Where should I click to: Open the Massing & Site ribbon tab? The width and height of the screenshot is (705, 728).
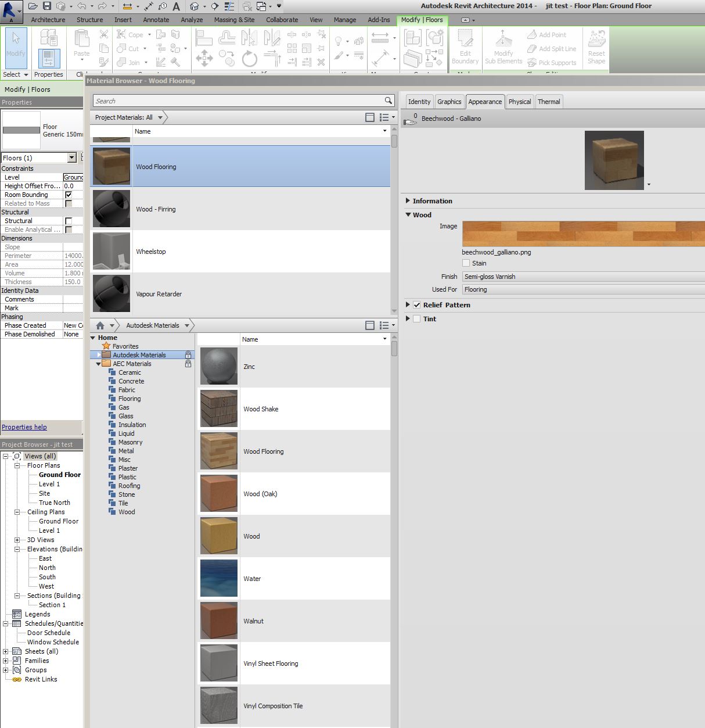point(234,20)
